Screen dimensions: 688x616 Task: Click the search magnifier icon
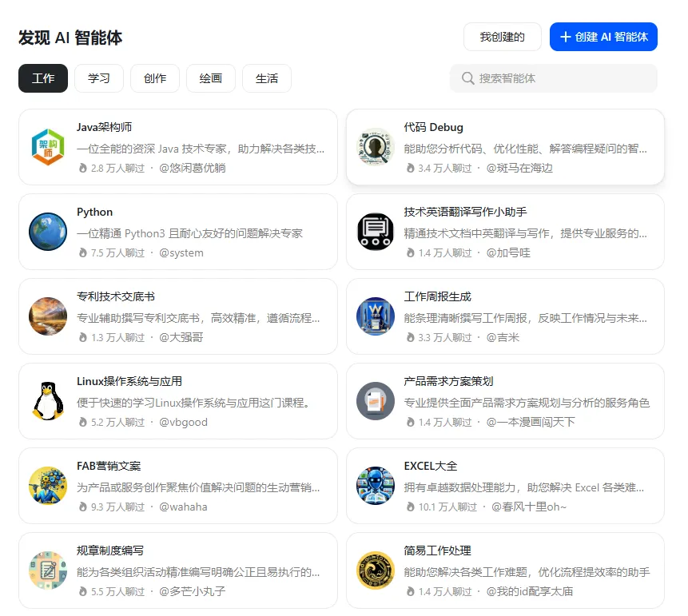[x=467, y=78]
